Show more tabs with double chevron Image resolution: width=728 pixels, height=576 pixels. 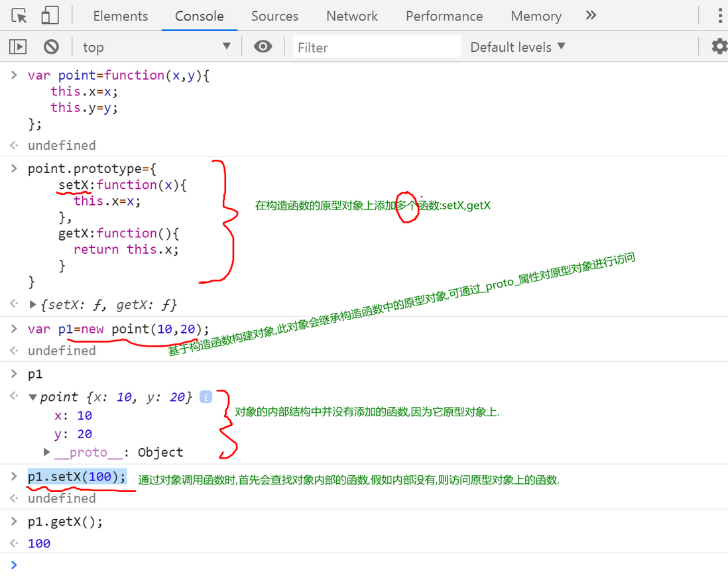click(x=591, y=15)
